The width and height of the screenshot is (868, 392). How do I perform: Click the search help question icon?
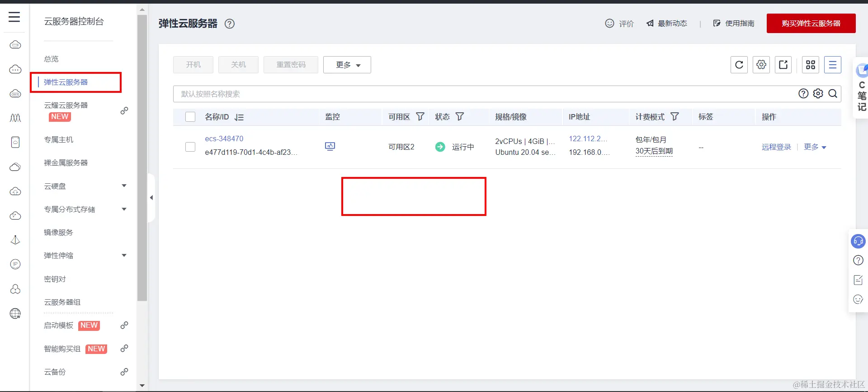pyautogui.click(x=803, y=94)
